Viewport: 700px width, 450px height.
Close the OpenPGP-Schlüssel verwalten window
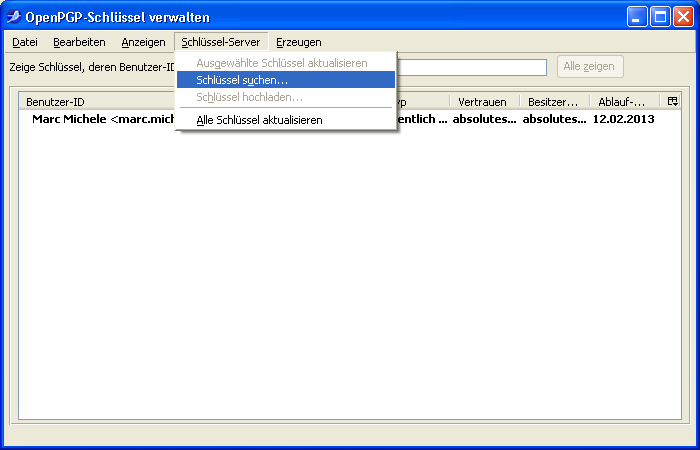(683, 17)
